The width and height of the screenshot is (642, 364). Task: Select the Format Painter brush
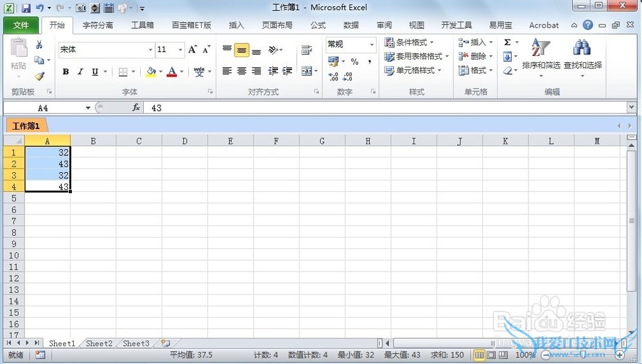point(39,76)
